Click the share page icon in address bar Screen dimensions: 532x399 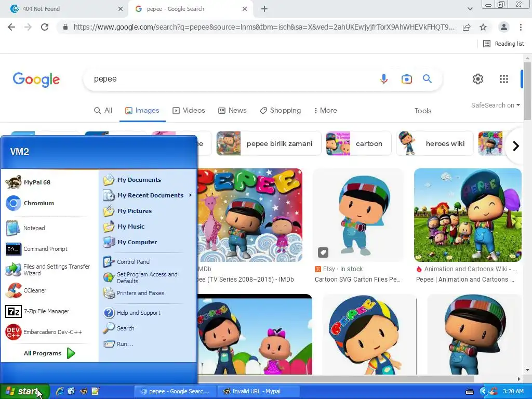pyautogui.click(x=467, y=27)
